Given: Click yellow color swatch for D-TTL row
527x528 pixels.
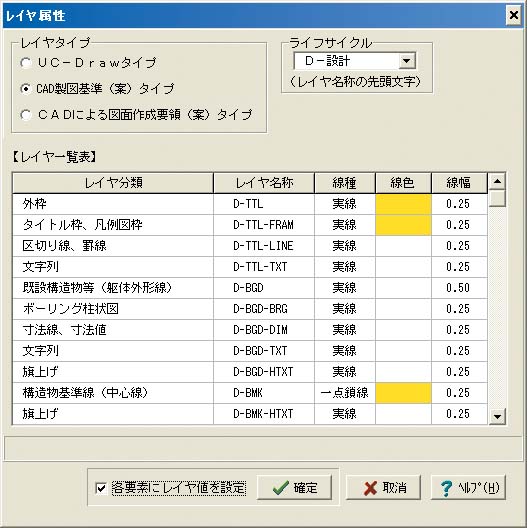Looking at the screenshot, I should click(x=403, y=204).
